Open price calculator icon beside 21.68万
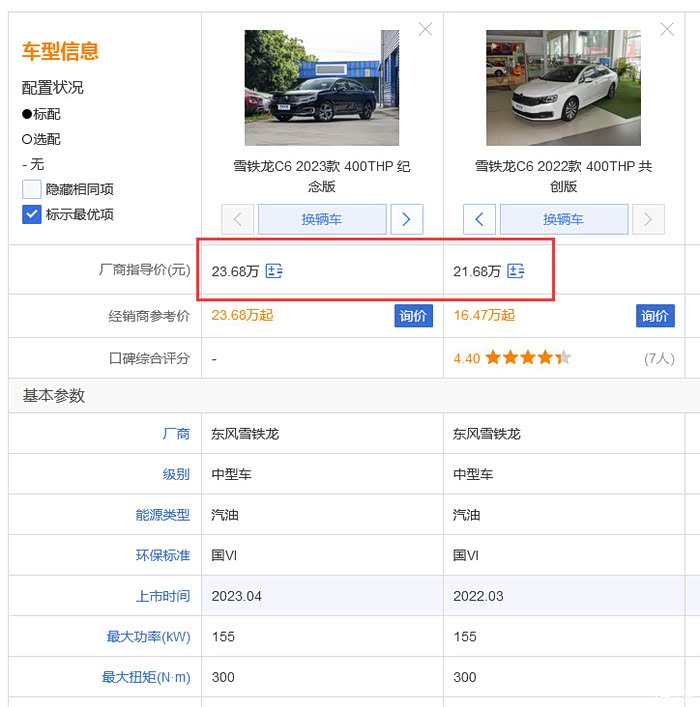 (516, 271)
